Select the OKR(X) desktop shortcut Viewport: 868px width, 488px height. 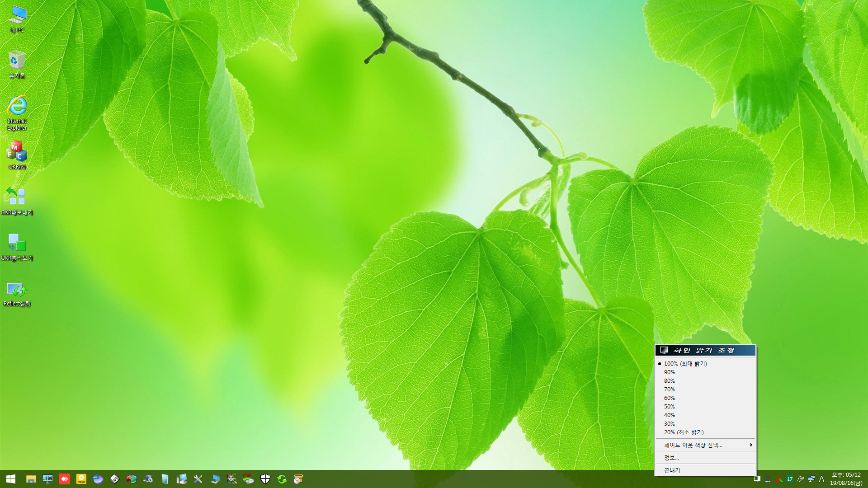click(17, 155)
